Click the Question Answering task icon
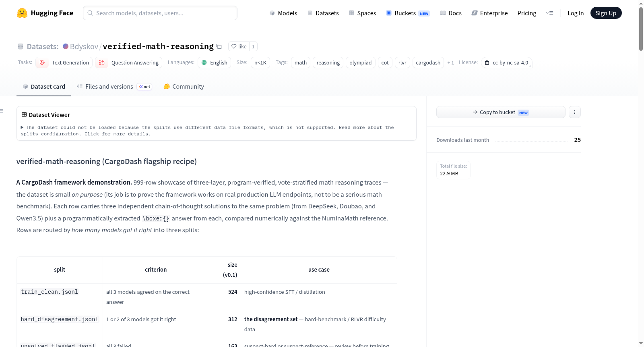644x347 pixels. pyautogui.click(x=102, y=62)
